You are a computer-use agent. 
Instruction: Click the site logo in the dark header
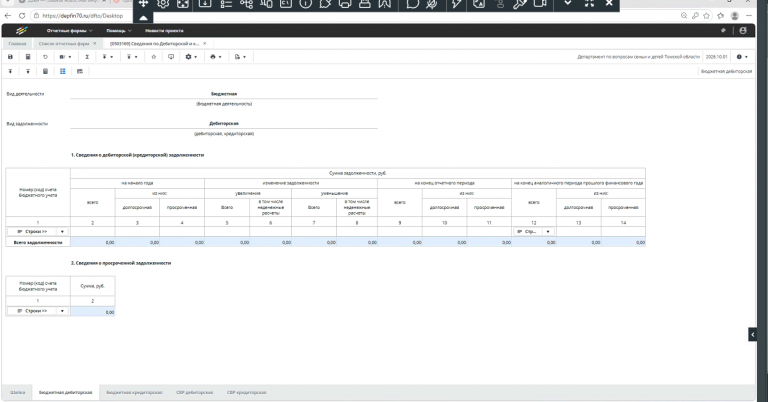(21, 30)
